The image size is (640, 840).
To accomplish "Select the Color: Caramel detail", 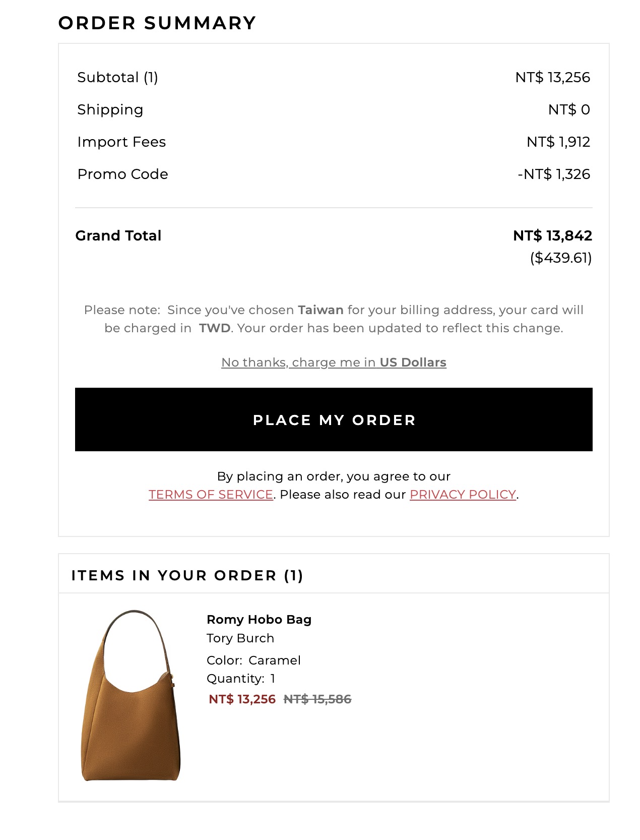I will point(253,659).
